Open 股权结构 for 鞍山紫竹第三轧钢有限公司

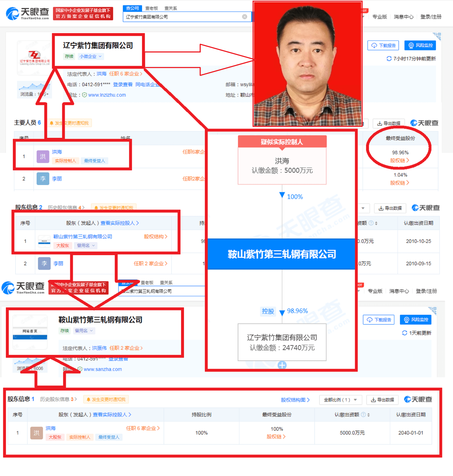tap(155, 237)
